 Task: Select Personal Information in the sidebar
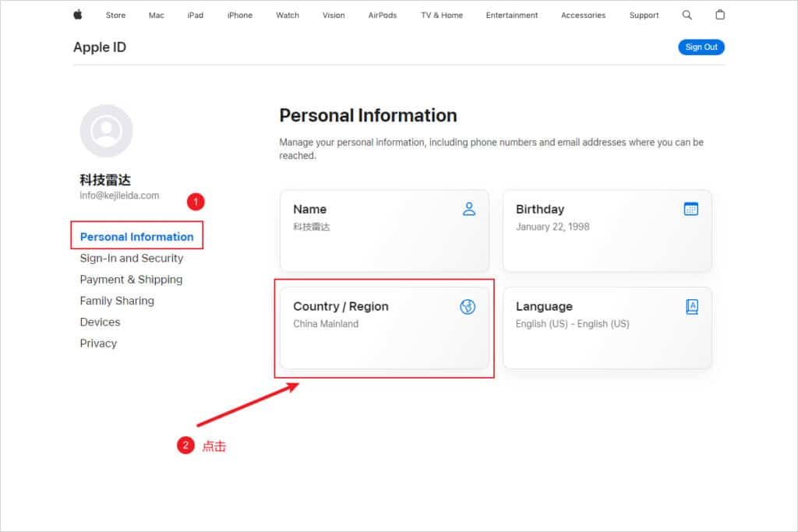(136, 236)
